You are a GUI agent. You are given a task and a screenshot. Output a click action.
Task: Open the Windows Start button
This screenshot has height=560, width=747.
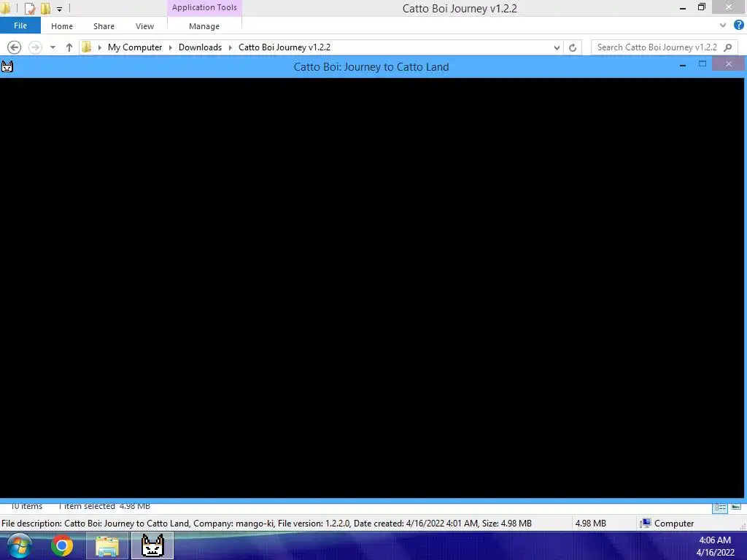20,545
